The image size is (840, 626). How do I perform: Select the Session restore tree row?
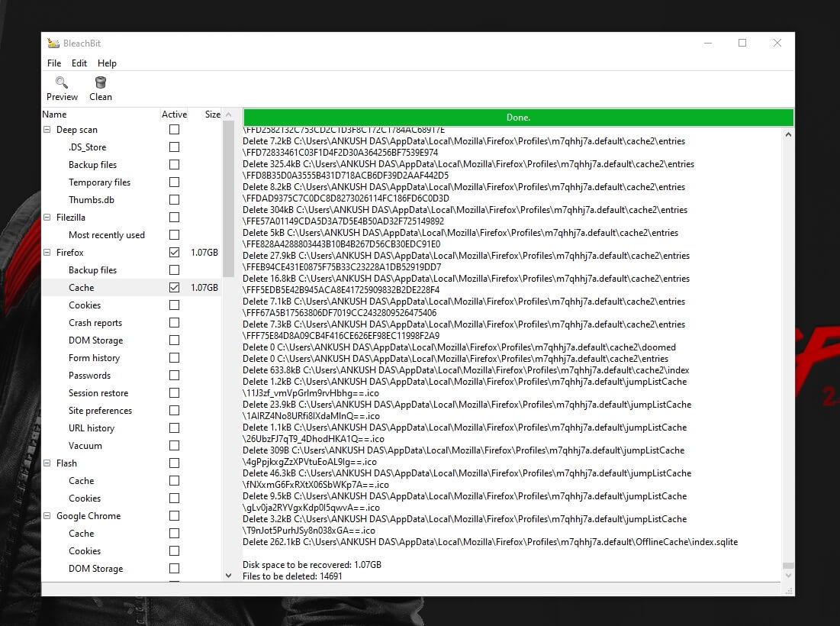click(x=131, y=393)
